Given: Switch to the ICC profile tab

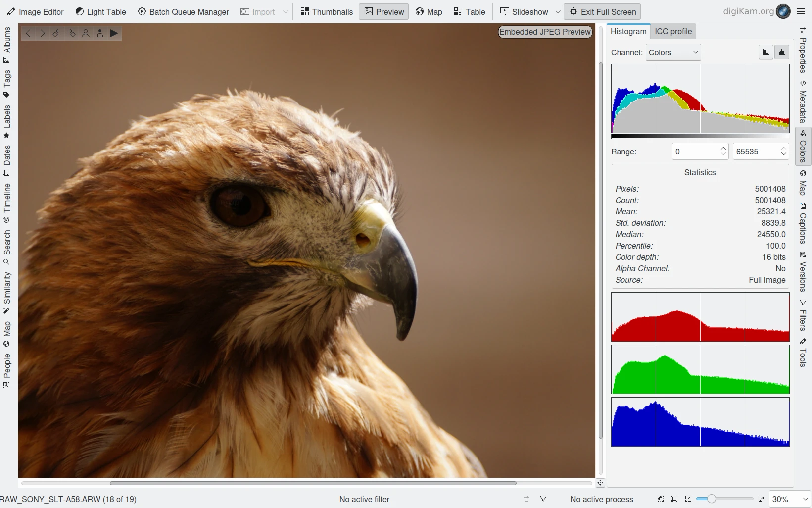Looking at the screenshot, I should click(x=673, y=31).
